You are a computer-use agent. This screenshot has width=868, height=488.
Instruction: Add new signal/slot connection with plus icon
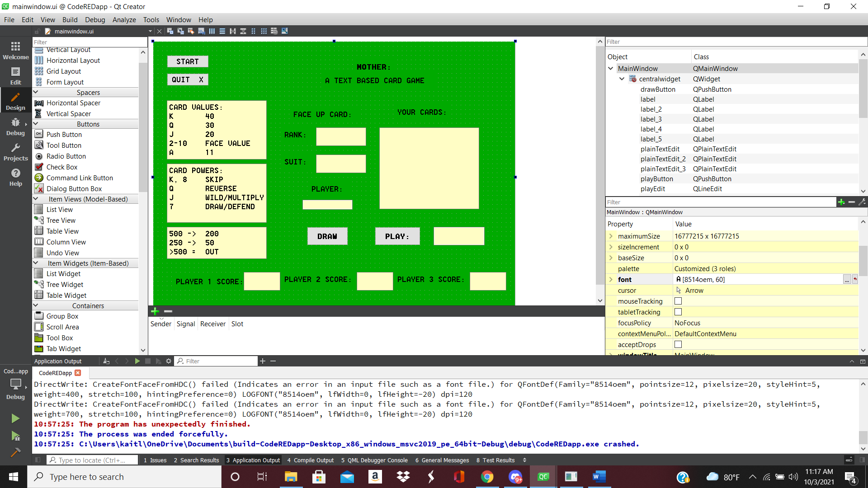coord(155,311)
